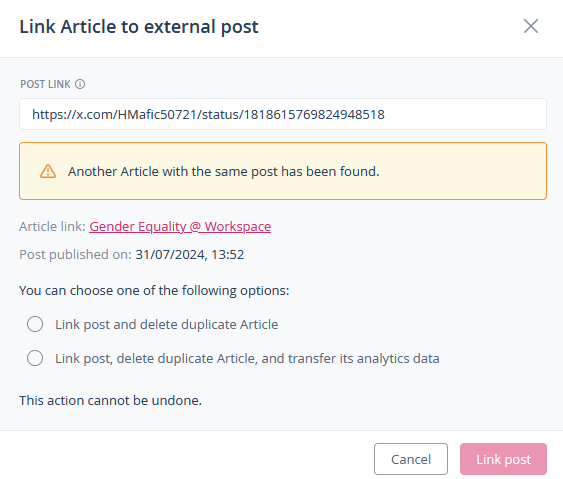Click the 'You can choose one of' prompt

pyautogui.click(x=154, y=290)
